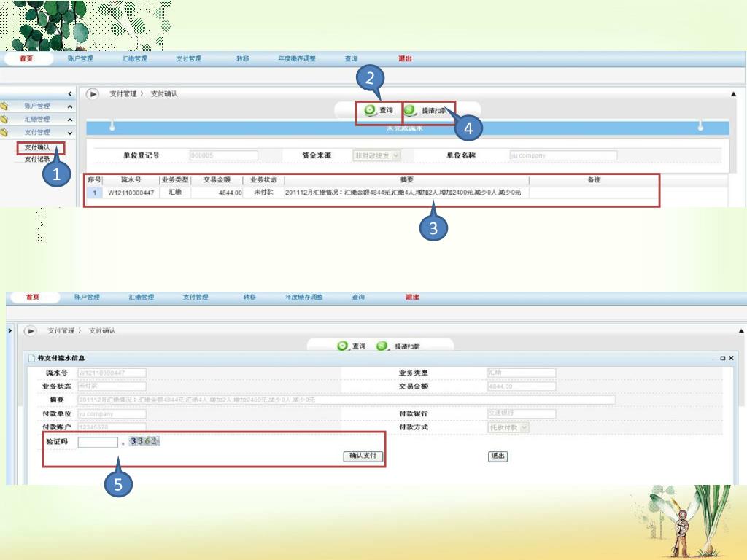Expand the hidden sidebar on the 待支付流水信息 screen
The height and width of the screenshot is (560, 747).
click(10, 330)
